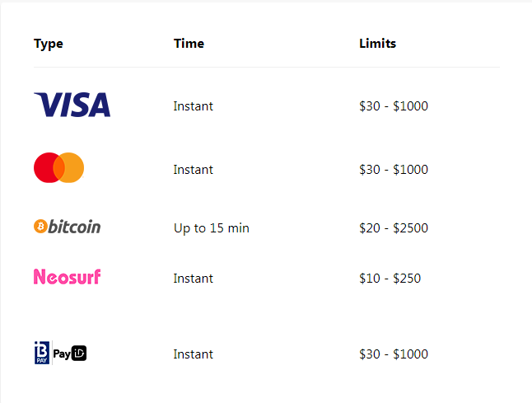Click the Bitcoin logo

[68, 227]
